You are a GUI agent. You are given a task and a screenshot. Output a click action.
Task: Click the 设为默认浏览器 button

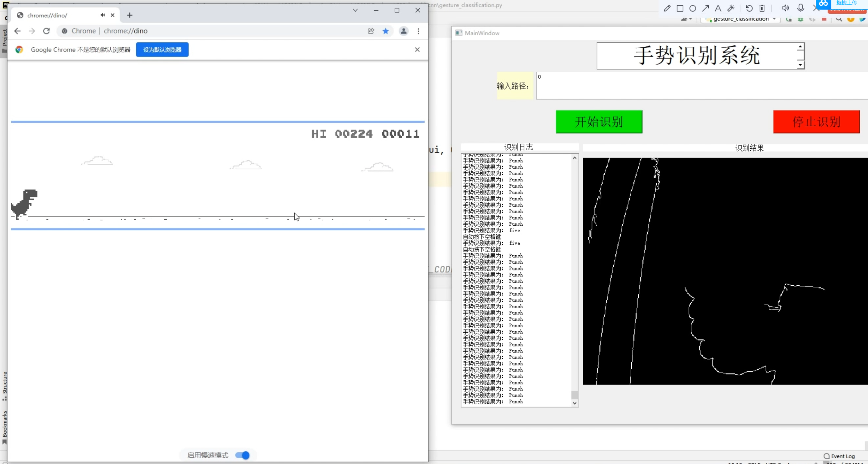pos(162,50)
